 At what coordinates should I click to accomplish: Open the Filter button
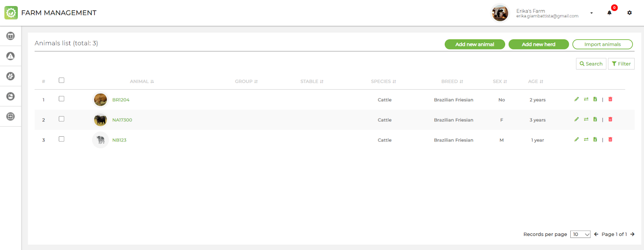(x=621, y=64)
